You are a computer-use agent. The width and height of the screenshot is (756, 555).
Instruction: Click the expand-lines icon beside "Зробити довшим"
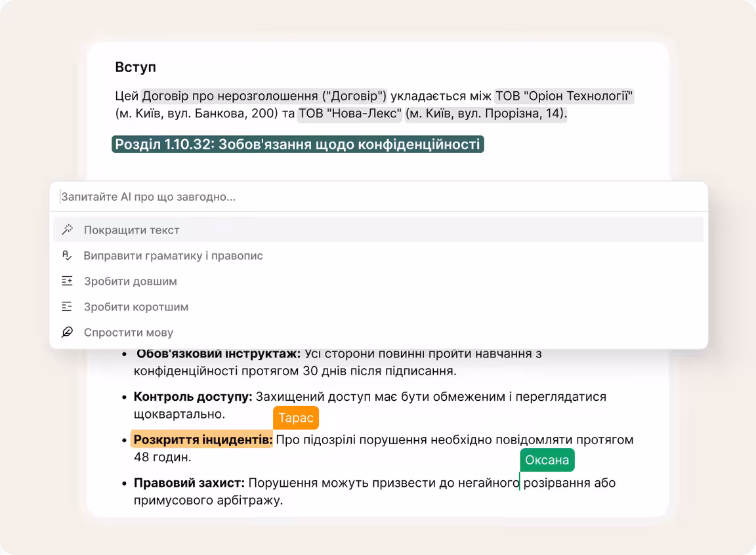pos(66,281)
